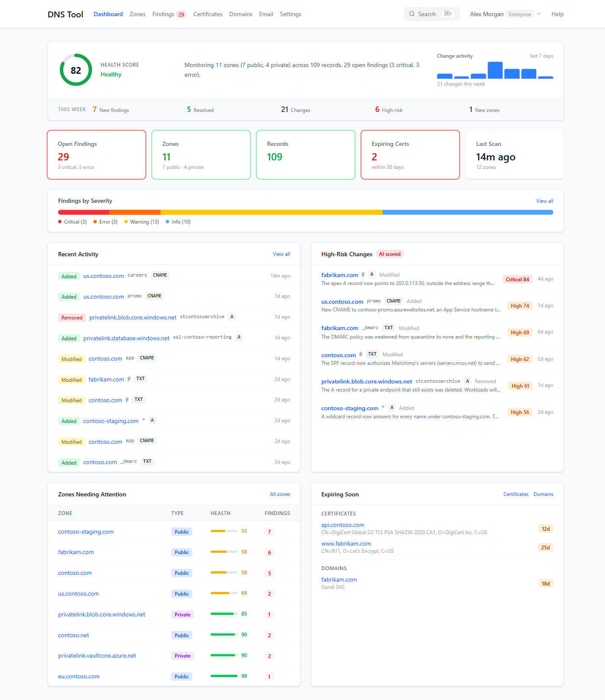Image resolution: width=605 pixels, height=700 pixels.
Task: Click the health bar for eu.contoso.com
Action: coord(224,676)
